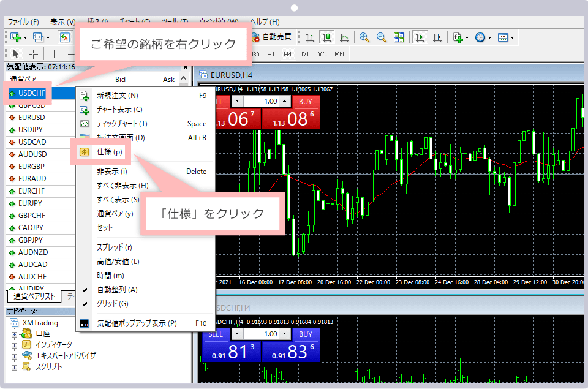This screenshot has height=389, width=588.
Task: Select the candlestick chart icon
Action: 327,37
